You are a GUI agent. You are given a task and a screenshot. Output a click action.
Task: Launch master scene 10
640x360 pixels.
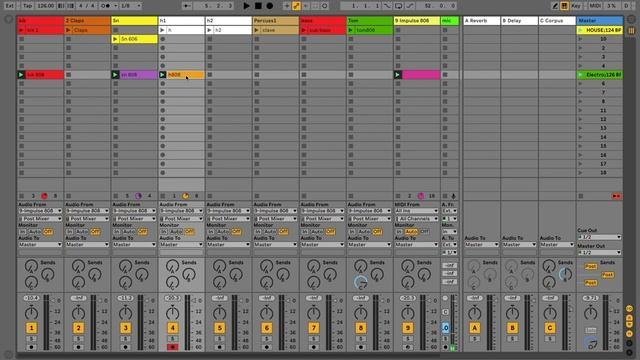580,39
